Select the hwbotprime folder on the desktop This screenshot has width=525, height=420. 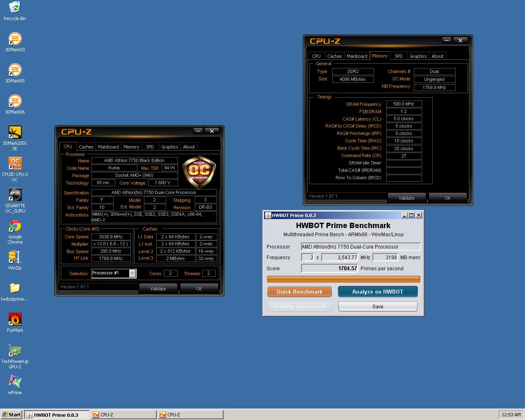15,292
